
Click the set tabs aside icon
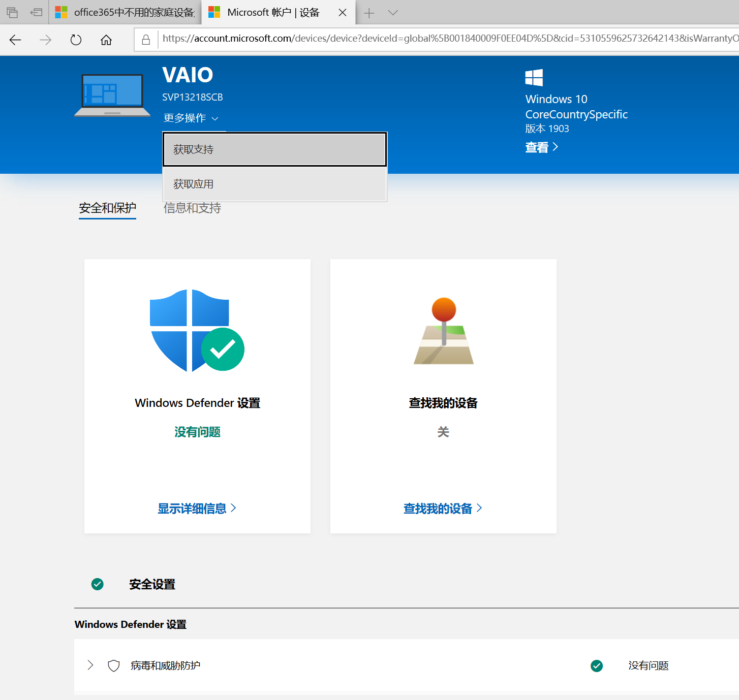pos(36,12)
